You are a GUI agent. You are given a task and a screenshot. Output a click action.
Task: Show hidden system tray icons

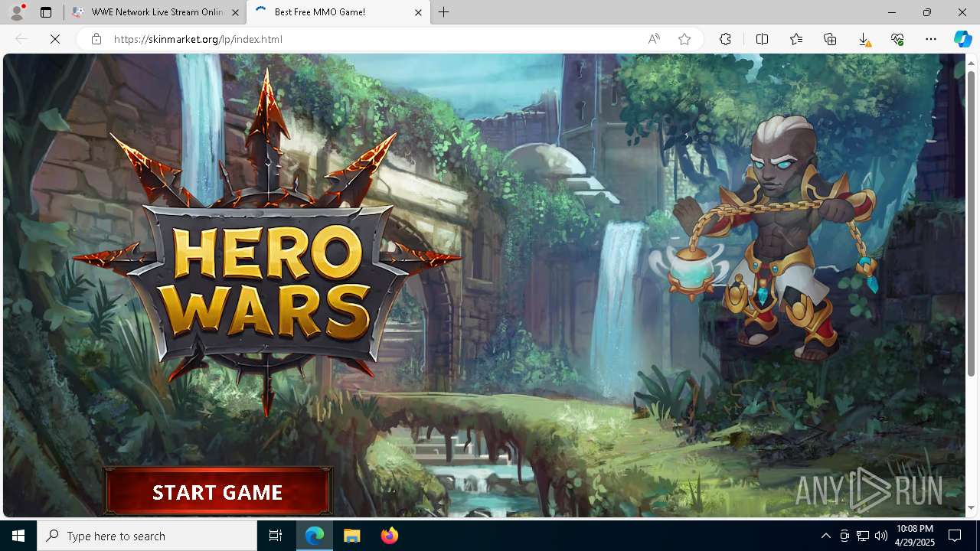point(825,536)
